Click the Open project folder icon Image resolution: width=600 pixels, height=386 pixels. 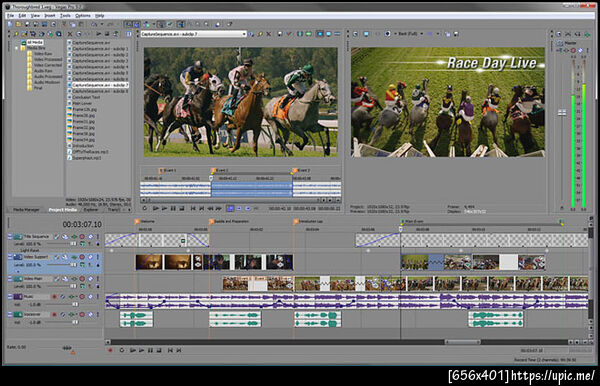pyautogui.click(x=18, y=24)
